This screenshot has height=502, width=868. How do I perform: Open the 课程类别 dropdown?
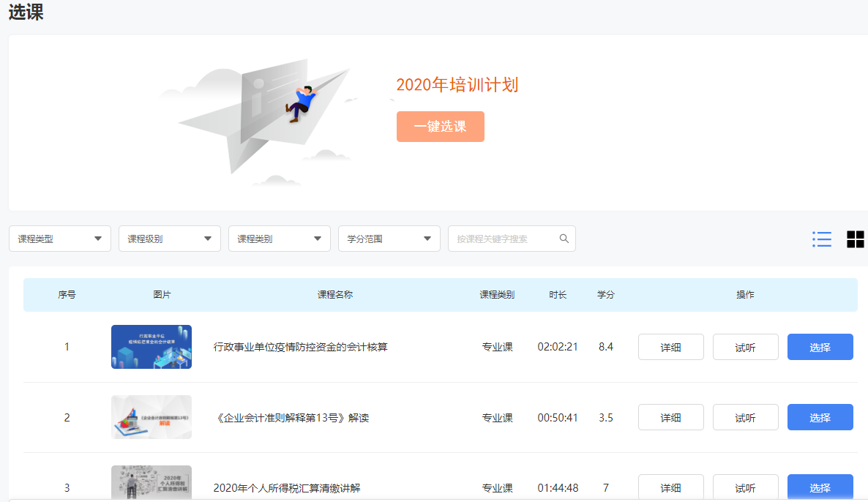pos(279,239)
